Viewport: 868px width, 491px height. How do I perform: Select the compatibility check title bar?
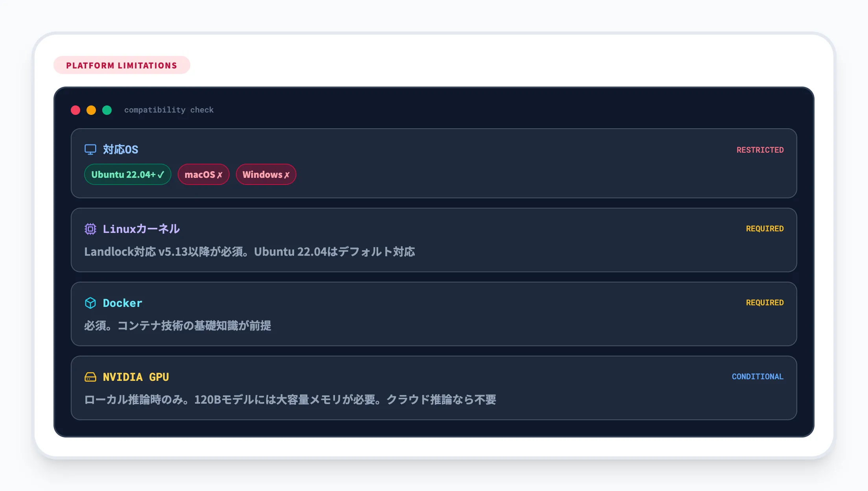(169, 110)
